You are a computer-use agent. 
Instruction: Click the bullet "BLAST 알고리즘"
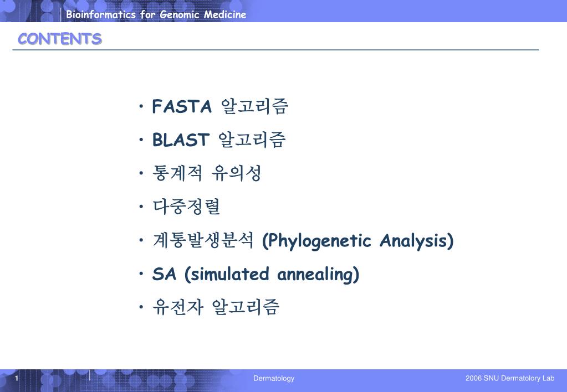coord(219,140)
